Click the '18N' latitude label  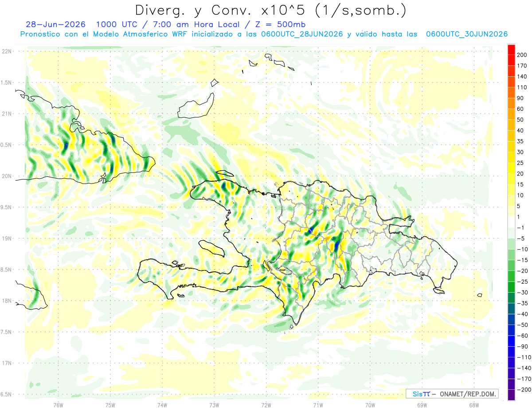pos(7,301)
